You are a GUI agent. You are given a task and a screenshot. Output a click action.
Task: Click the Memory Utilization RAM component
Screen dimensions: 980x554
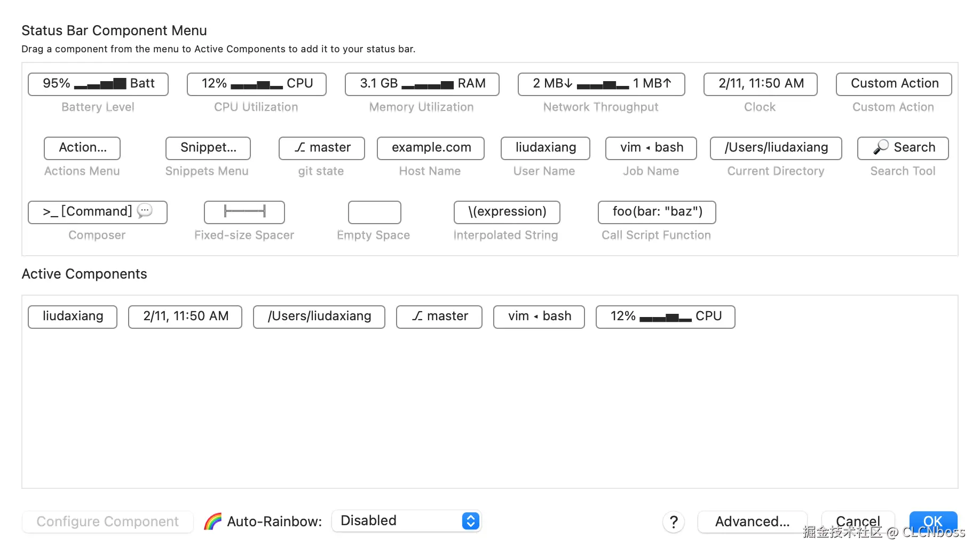tap(422, 84)
